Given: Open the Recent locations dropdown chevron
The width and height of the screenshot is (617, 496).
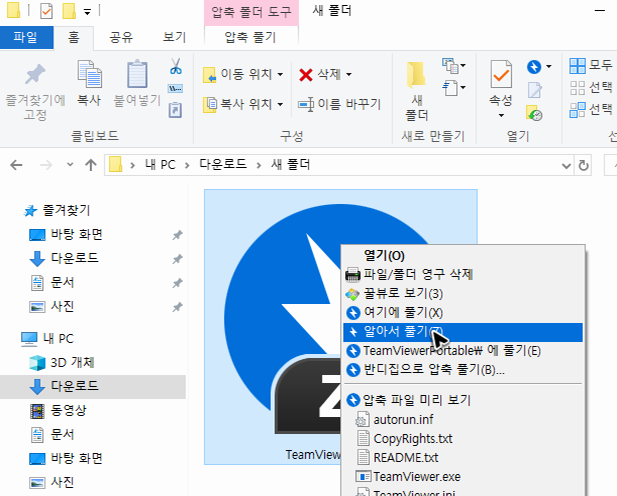Looking at the screenshot, I should coord(70,165).
